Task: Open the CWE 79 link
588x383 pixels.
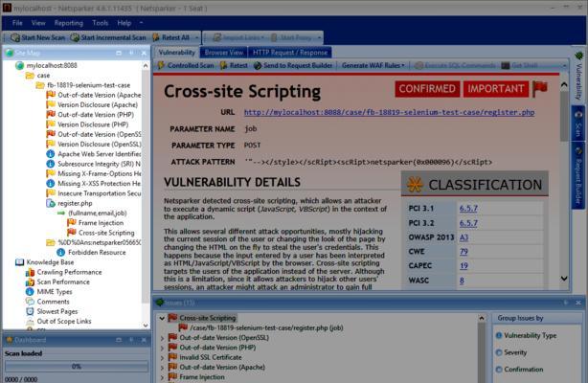Action: tap(464, 252)
